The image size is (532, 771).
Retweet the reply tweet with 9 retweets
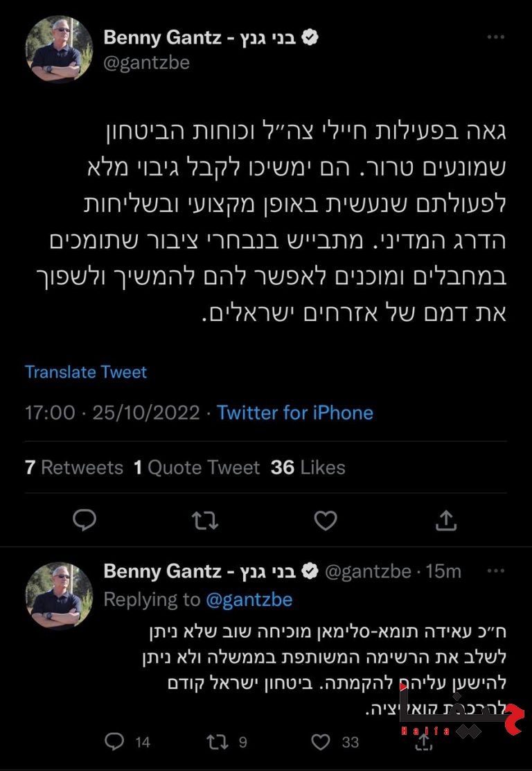click(x=218, y=742)
